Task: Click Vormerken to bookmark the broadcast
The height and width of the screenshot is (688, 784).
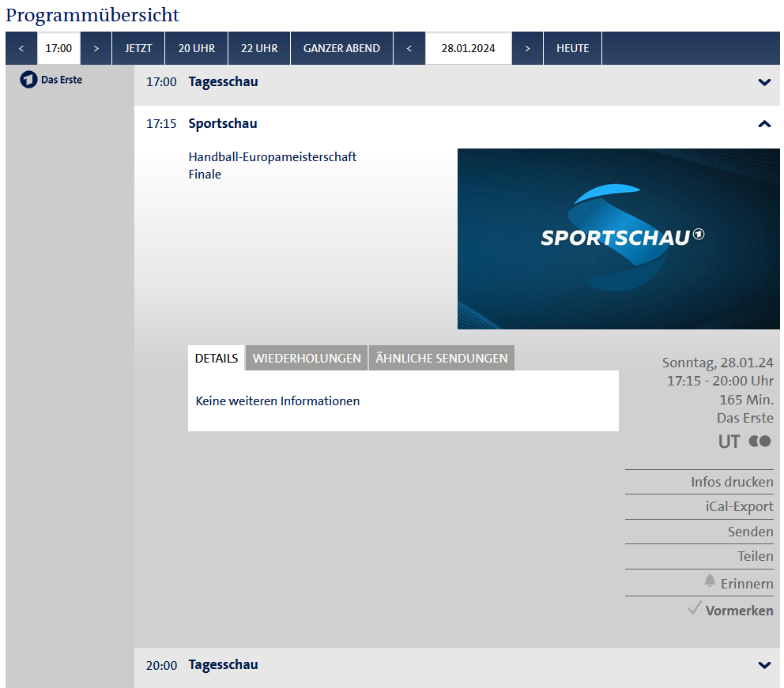Action: (x=740, y=611)
